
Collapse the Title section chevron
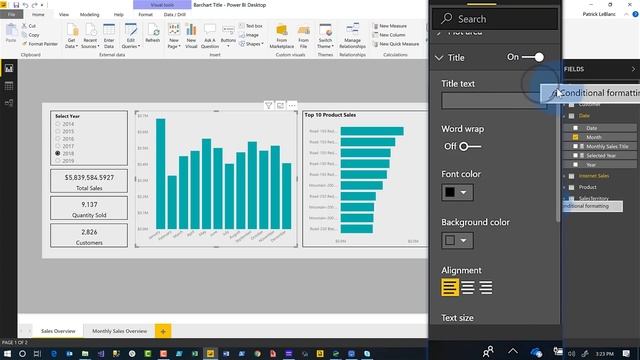click(x=439, y=58)
